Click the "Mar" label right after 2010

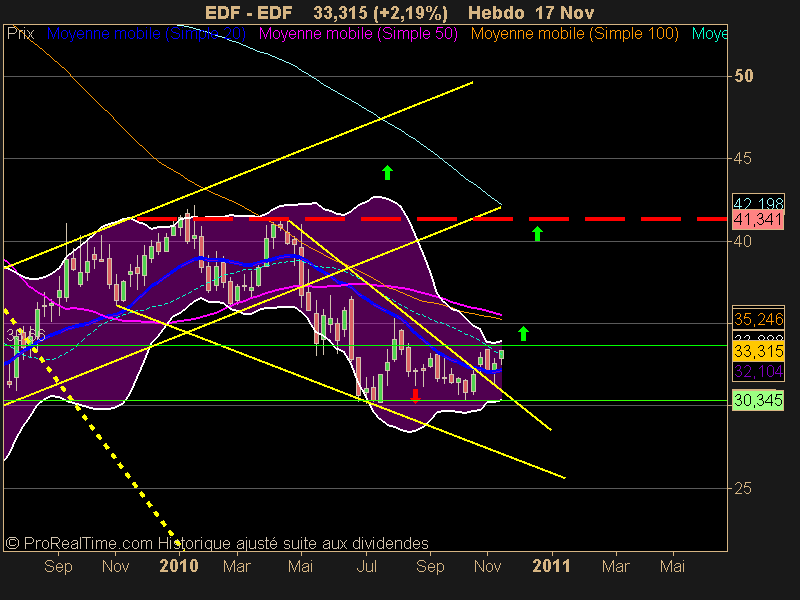coord(237,566)
